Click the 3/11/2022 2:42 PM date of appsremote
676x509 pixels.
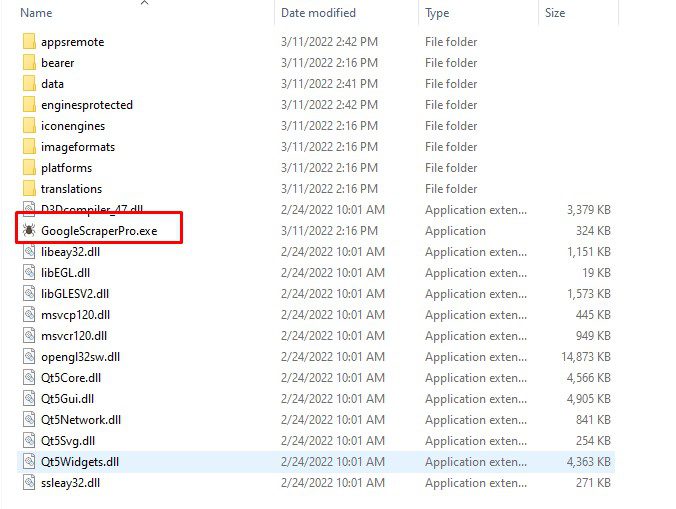pos(329,42)
